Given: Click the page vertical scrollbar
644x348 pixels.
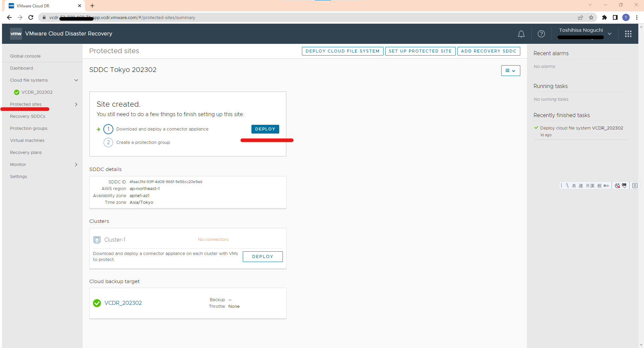Looking at the screenshot, I should pyautogui.click(x=641, y=186).
